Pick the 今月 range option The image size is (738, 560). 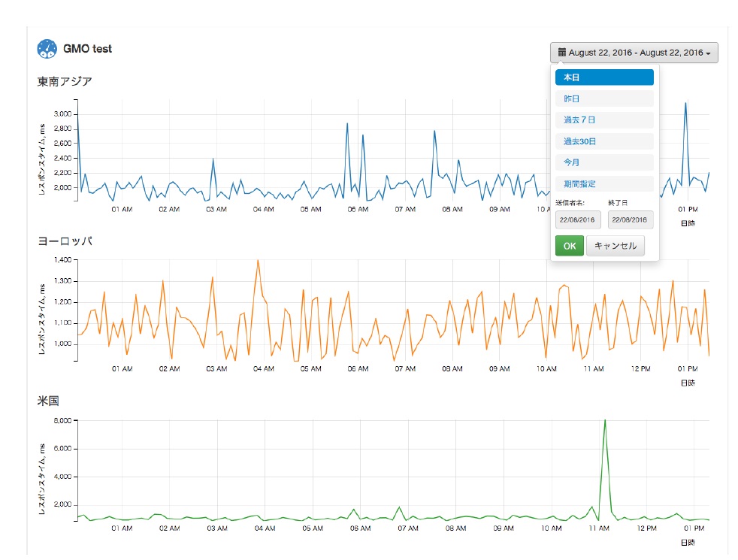point(604,162)
